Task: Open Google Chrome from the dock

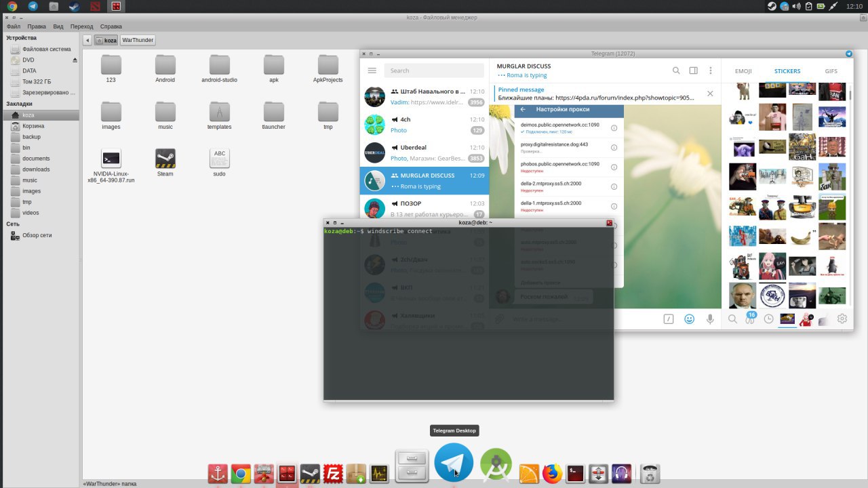Action: 240,474
